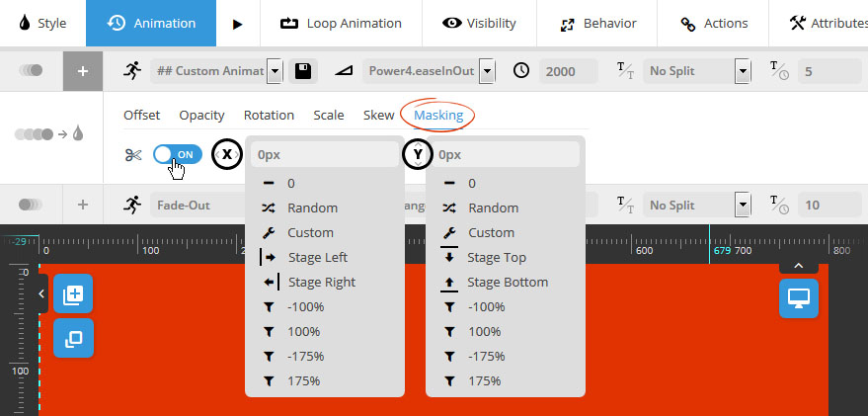Click the desktop device view icon
Screen dimensions: 868x416
pos(799,297)
